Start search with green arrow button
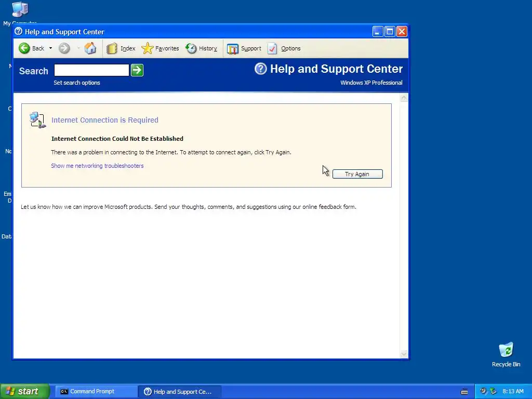 pos(137,70)
